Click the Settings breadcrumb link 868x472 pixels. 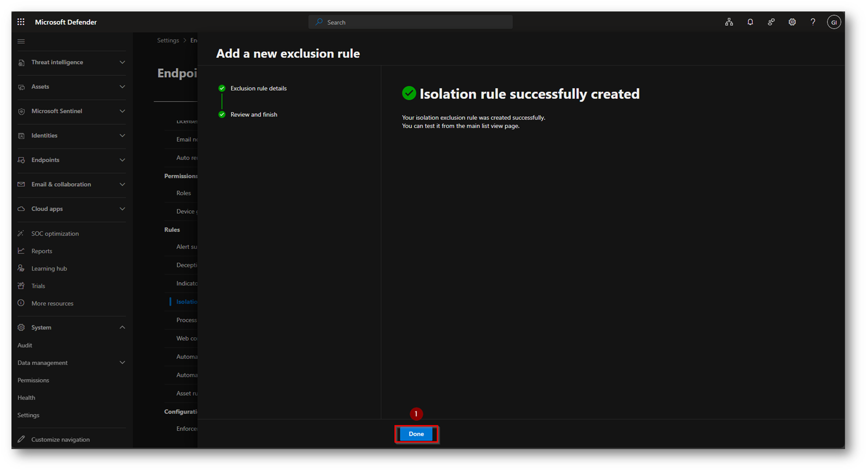168,40
